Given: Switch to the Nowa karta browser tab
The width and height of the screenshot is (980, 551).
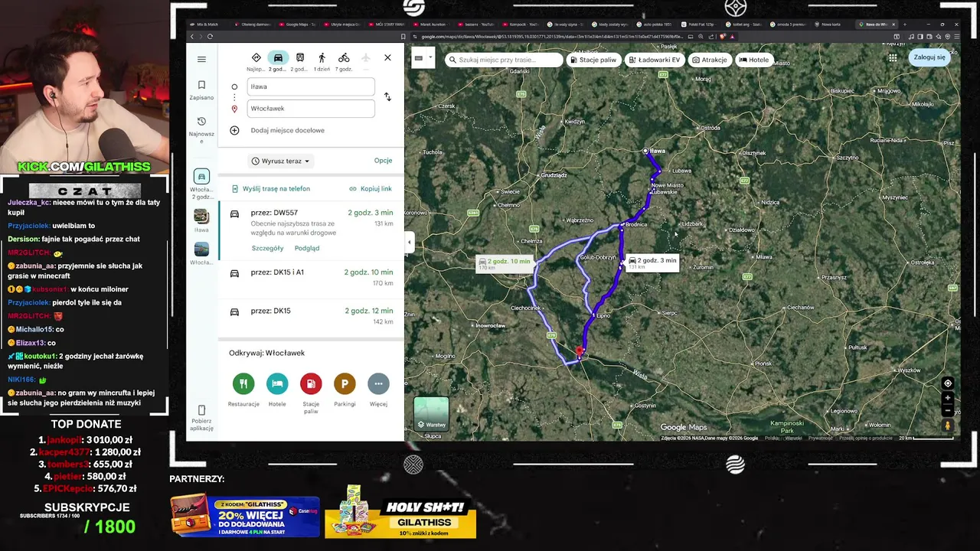Looking at the screenshot, I should [831, 24].
